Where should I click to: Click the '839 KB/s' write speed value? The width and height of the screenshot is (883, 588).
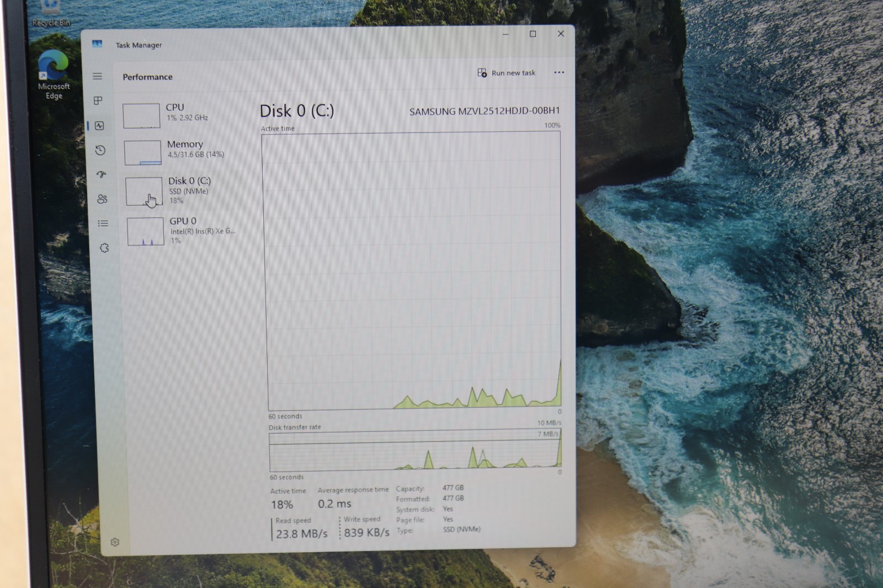pos(367,533)
